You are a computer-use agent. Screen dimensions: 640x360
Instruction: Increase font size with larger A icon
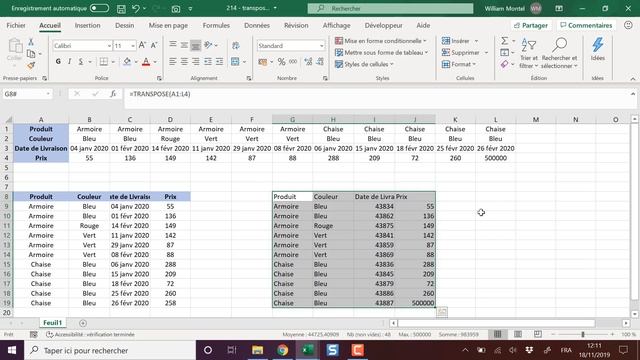142,45
